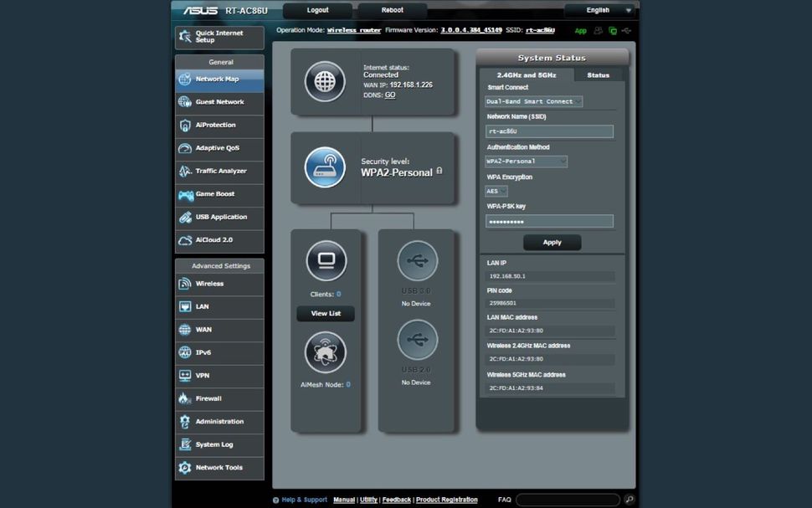The width and height of the screenshot is (812, 508).
Task: Click the WPA2-Personal security level text
Action: 397,172
